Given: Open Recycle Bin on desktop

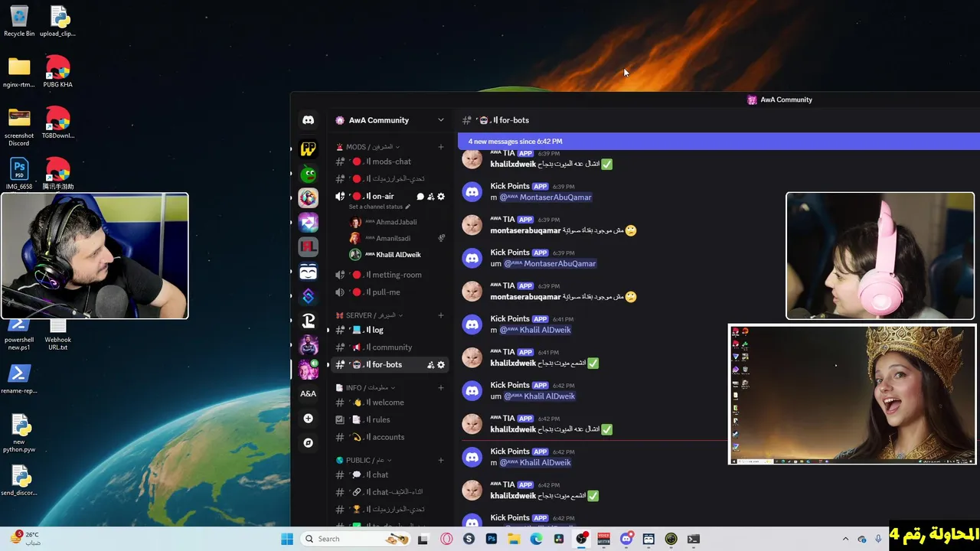Looking at the screenshot, I should pos(19,21).
